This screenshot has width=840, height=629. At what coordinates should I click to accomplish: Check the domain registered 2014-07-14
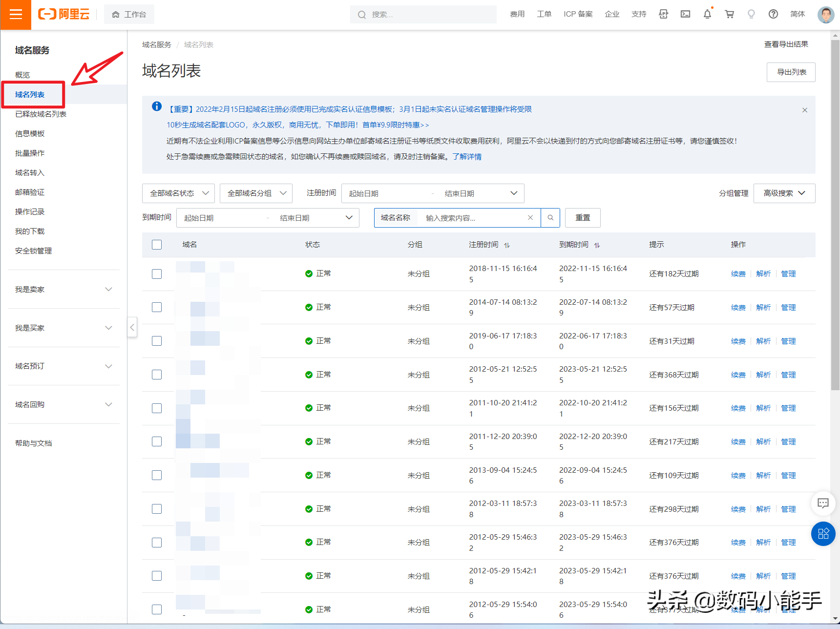coord(157,307)
